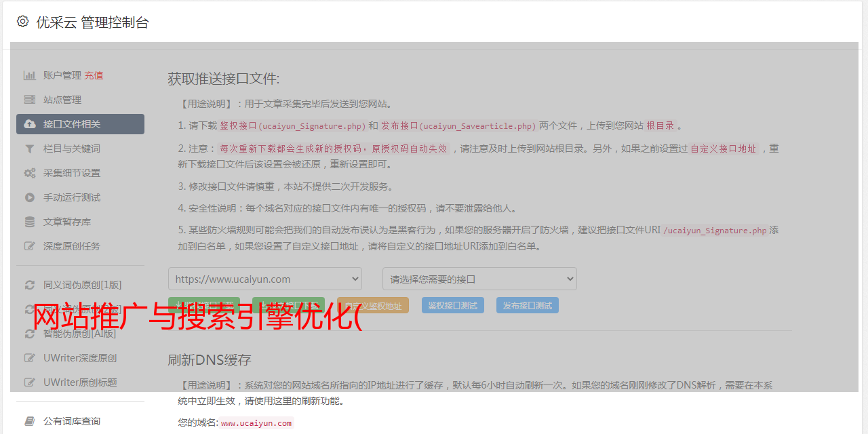The width and height of the screenshot is (868, 434).
Task: Open the https://www.ucaiyun.com domain dropdown
Action: (265, 279)
